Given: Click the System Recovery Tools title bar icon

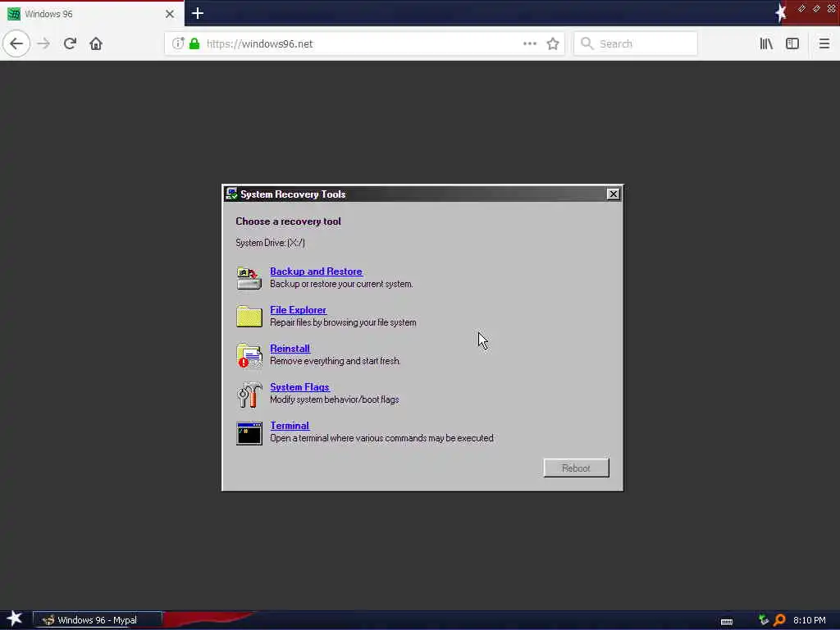Looking at the screenshot, I should tap(231, 194).
